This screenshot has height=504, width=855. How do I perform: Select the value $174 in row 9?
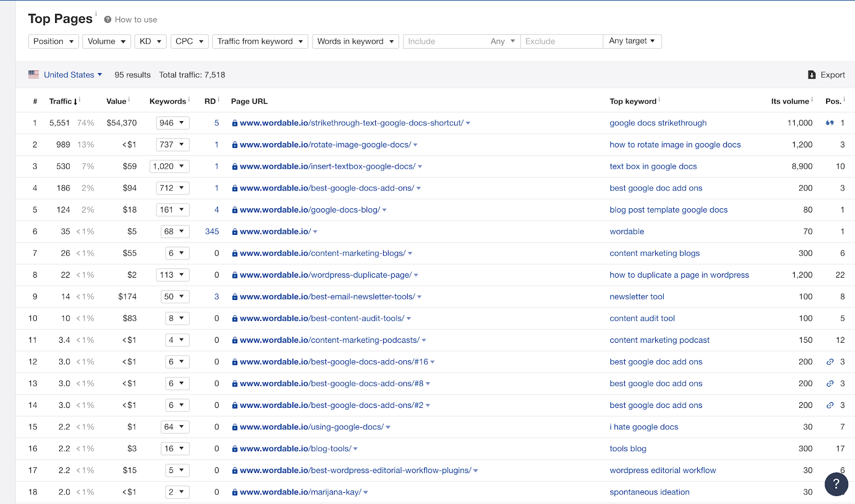click(127, 297)
